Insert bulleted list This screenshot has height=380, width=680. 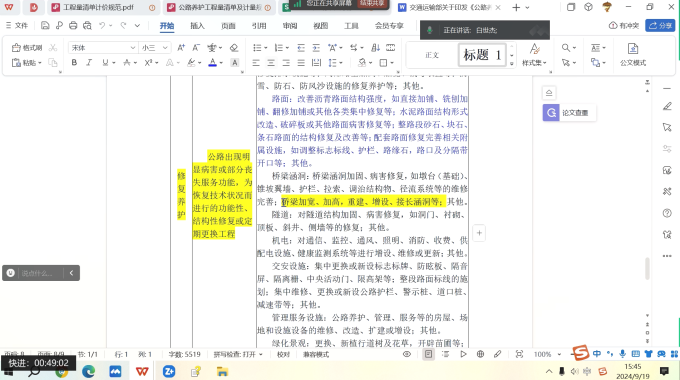click(257, 48)
